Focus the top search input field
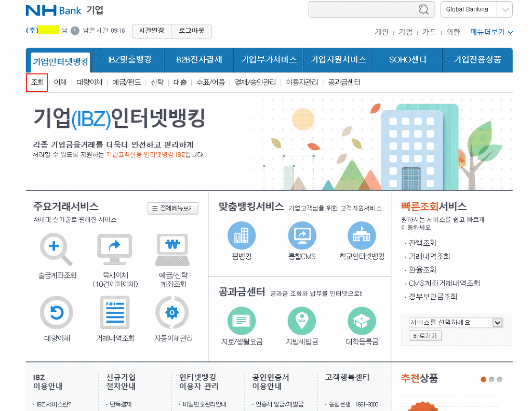 click(x=371, y=9)
